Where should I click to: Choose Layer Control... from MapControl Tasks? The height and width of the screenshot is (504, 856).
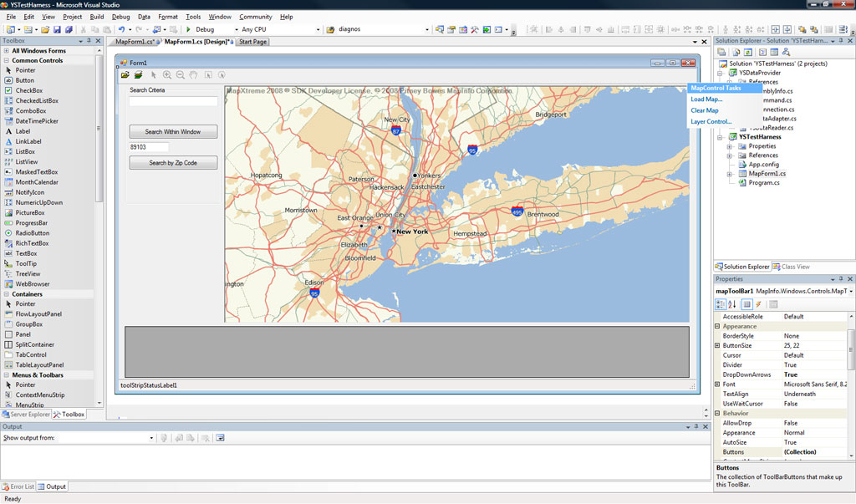coord(711,122)
